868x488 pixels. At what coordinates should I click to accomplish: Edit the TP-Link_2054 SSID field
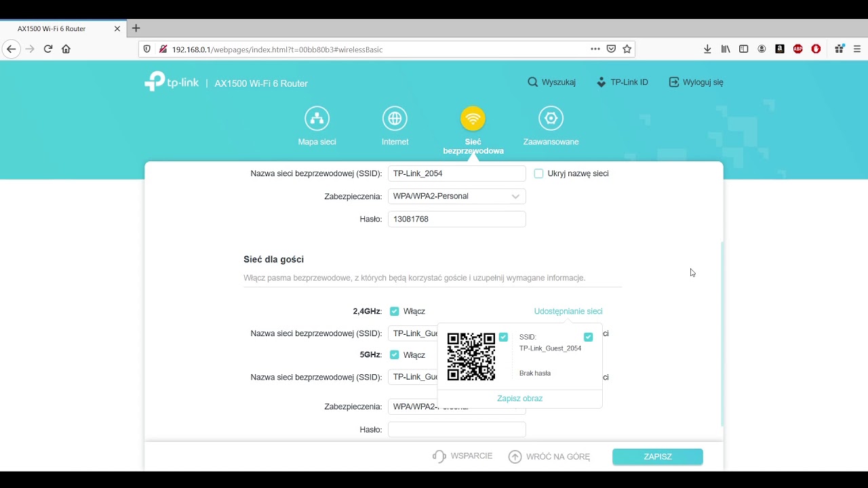click(456, 174)
